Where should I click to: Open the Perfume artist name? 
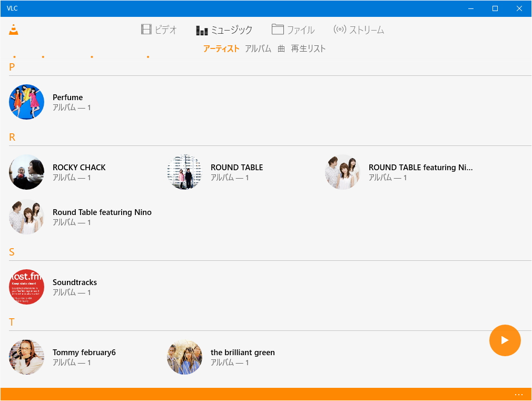pyautogui.click(x=67, y=97)
